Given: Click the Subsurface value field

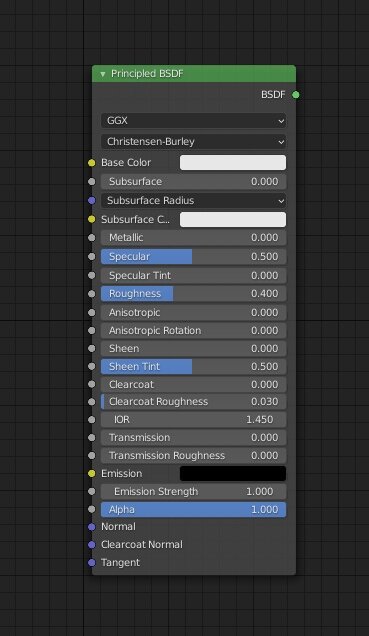Looking at the screenshot, I should 193,181.
